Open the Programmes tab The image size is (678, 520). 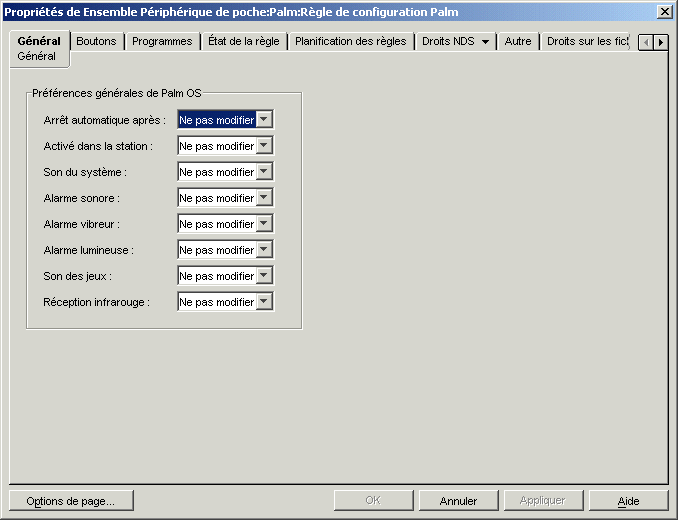162,41
